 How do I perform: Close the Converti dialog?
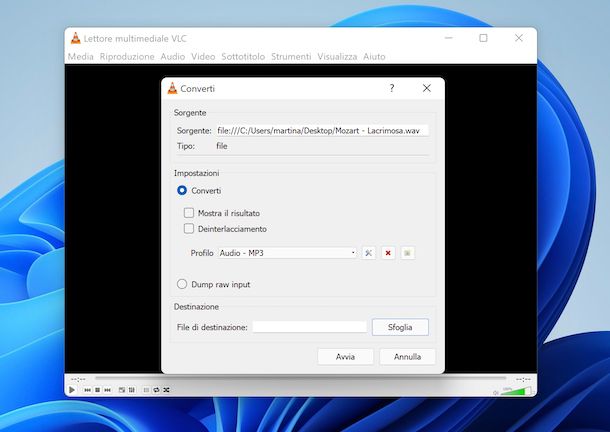[427, 88]
